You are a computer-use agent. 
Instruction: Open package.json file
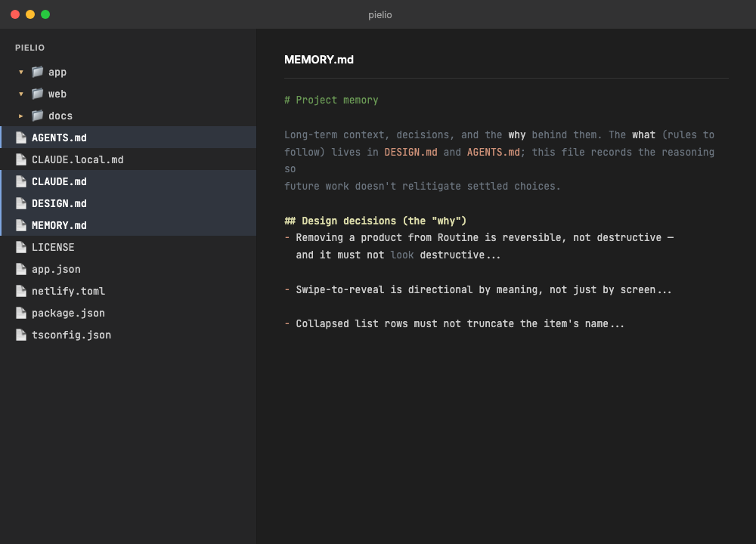click(129, 313)
